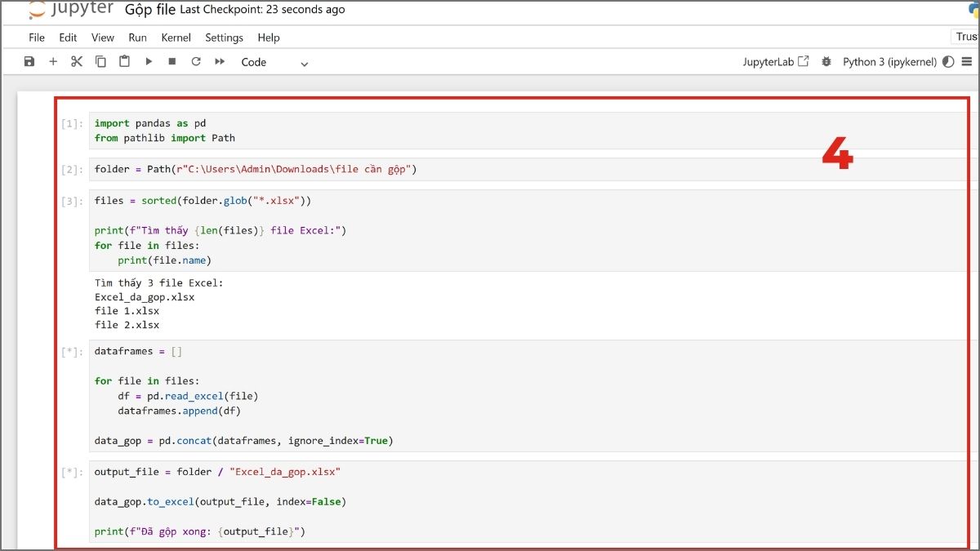Open the Settings menu
The image size is (980, 551).
click(225, 38)
